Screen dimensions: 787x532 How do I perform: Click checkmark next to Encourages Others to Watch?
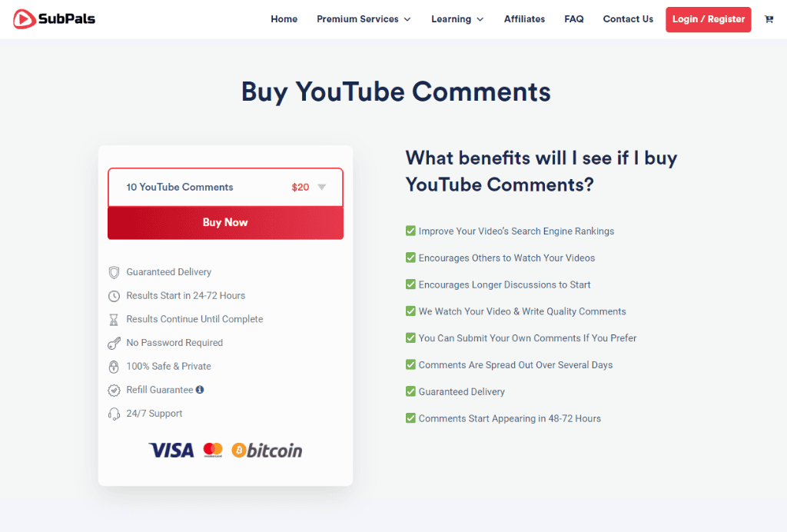click(410, 258)
